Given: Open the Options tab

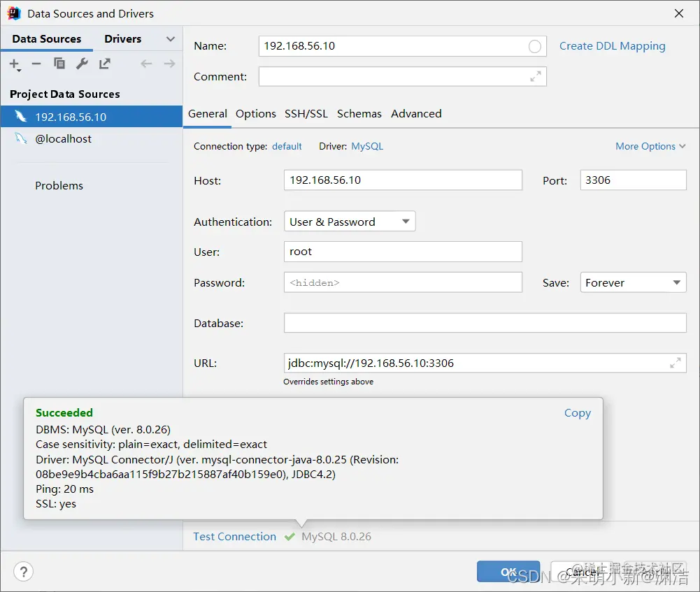Looking at the screenshot, I should pyautogui.click(x=256, y=114).
